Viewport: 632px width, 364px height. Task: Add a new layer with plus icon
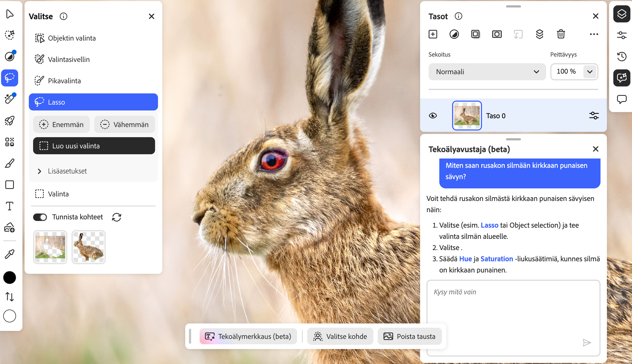(433, 34)
